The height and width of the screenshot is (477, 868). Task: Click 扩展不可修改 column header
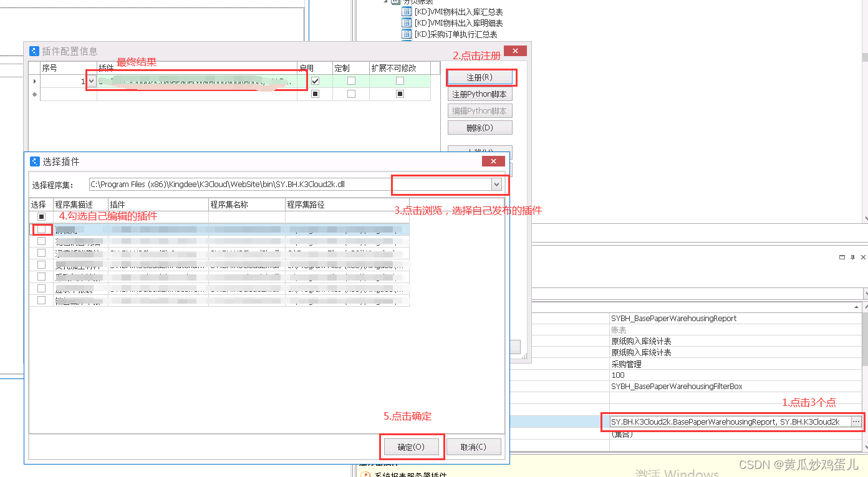coord(400,68)
